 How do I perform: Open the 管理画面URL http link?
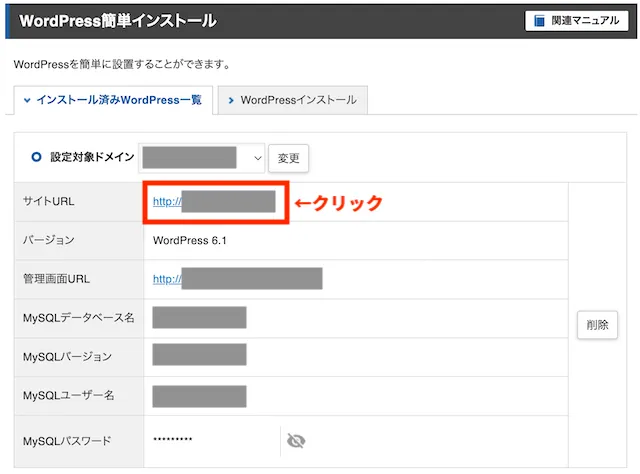167,279
